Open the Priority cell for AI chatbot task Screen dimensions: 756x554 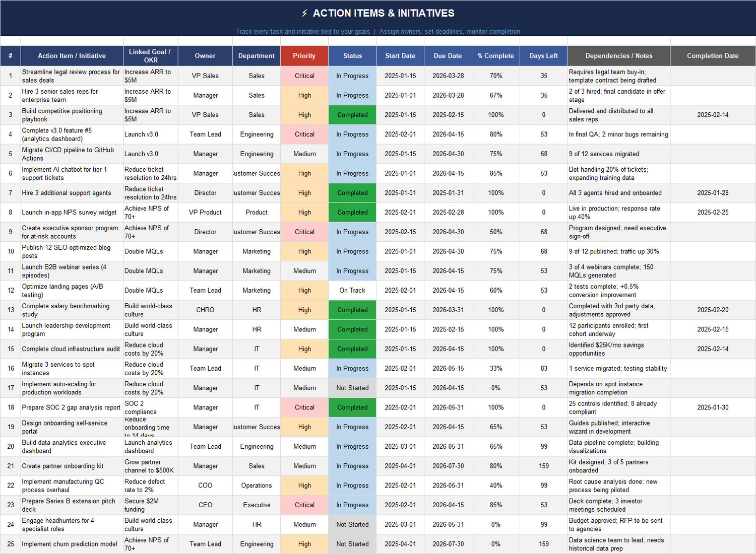click(x=304, y=173)
